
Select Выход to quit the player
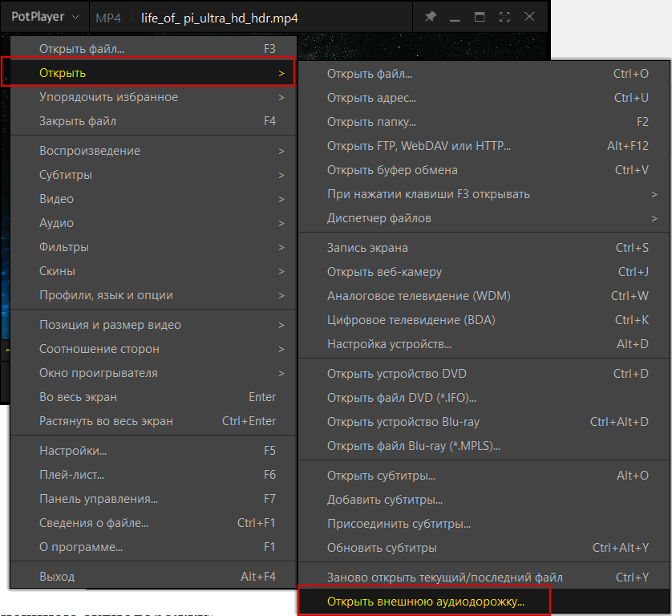click(x=57, y=577)
